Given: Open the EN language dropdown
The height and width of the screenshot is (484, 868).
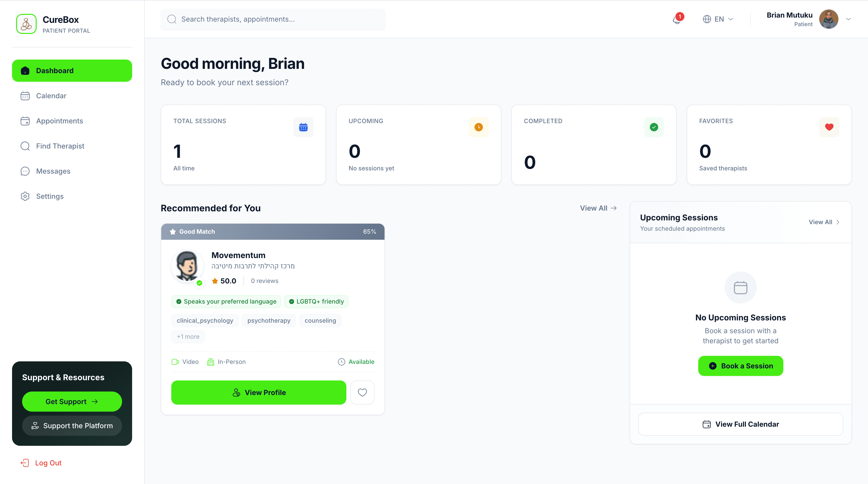Looking at the screenshot, I should point(718,19).
